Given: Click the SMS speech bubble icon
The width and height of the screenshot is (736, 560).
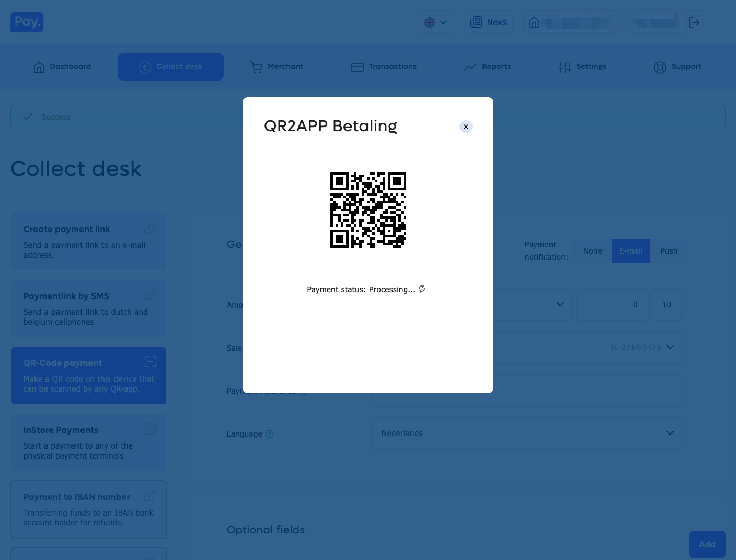Looking at the screenshot, I should pos(151,294).
